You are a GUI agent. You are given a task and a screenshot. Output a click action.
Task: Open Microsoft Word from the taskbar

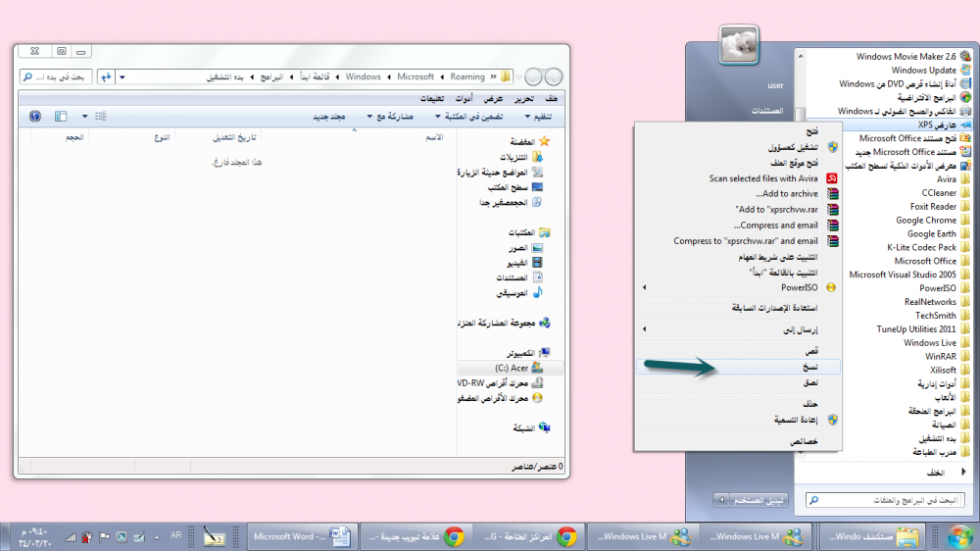[301, 536]
